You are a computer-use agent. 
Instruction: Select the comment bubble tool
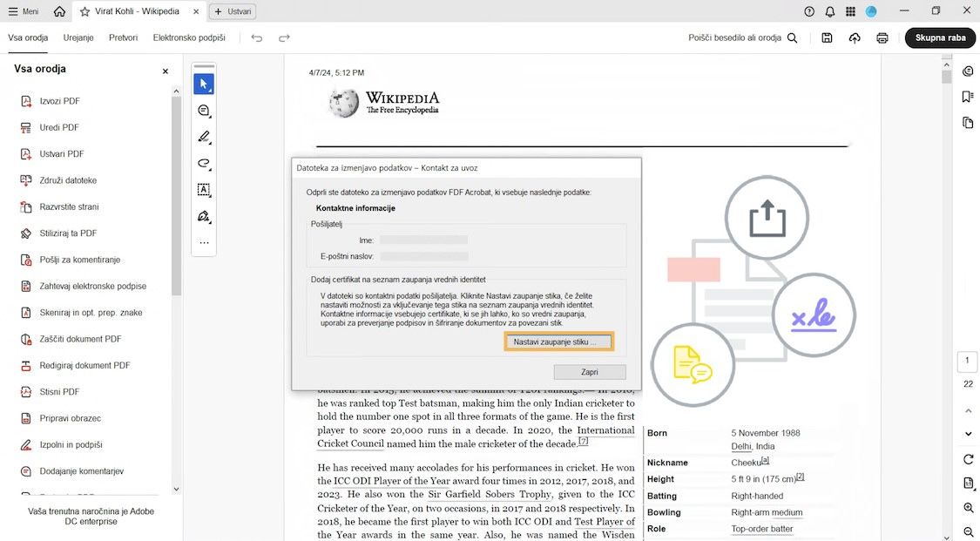(x=204, y=111)
